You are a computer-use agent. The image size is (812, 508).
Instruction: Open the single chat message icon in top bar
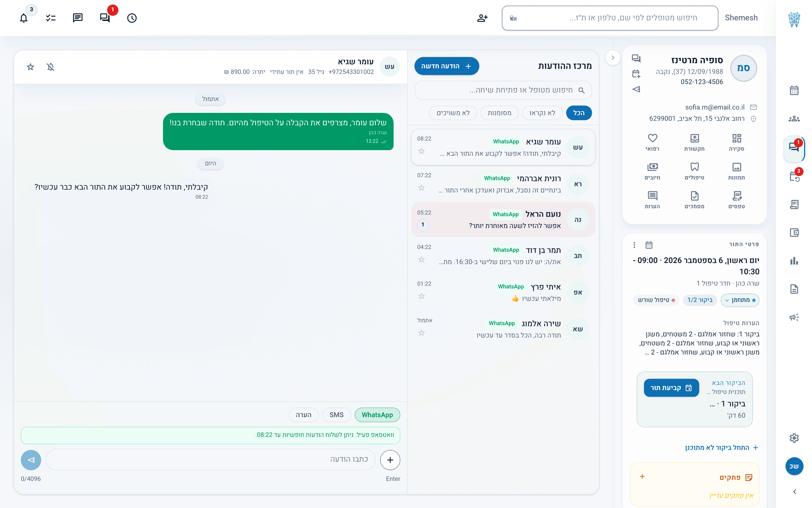coord(78,18)
